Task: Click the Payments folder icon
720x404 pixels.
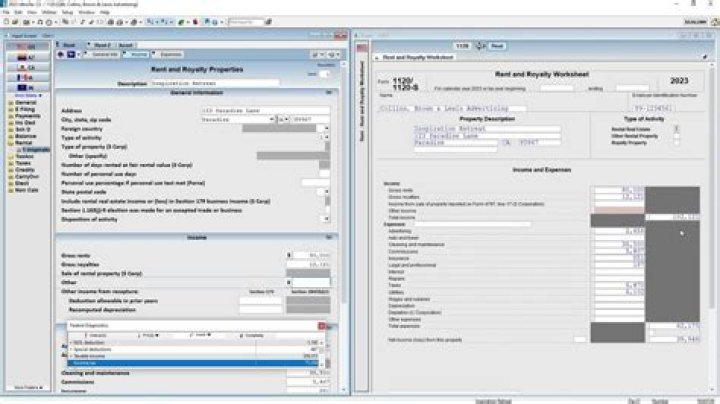Action: click(x=10, y=115)
